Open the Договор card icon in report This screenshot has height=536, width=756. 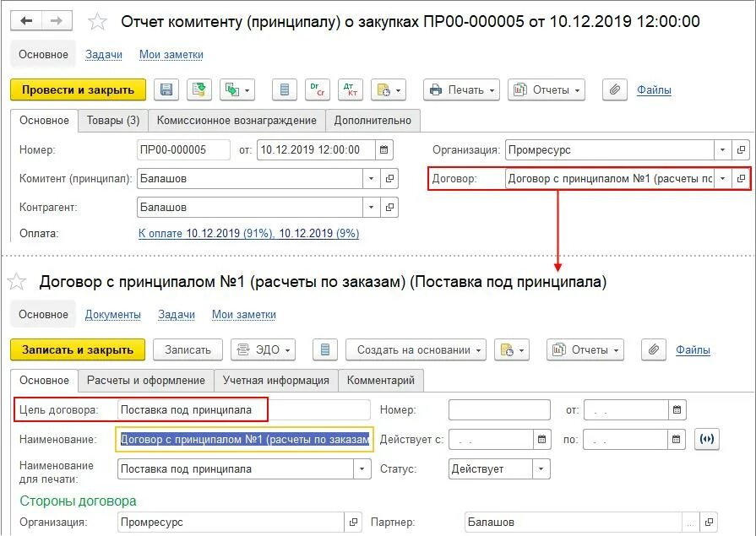coord(741,179)
